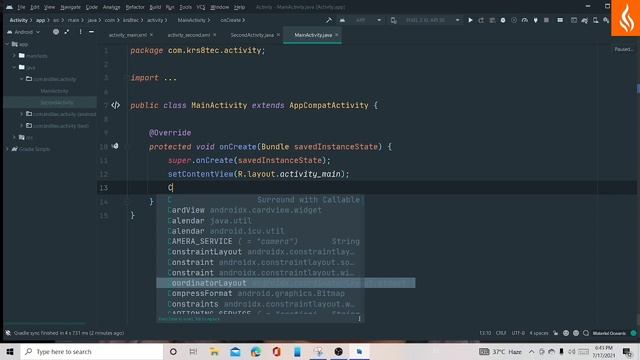The image size is (640, 360).
Task: Open the Refactor menu
Action: 135,7
